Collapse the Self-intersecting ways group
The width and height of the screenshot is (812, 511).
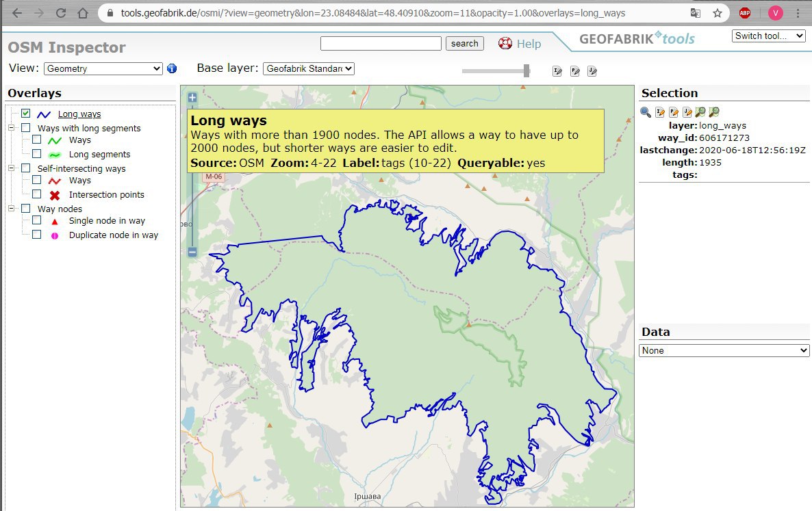pyautogui.click(x=12, y=168)
